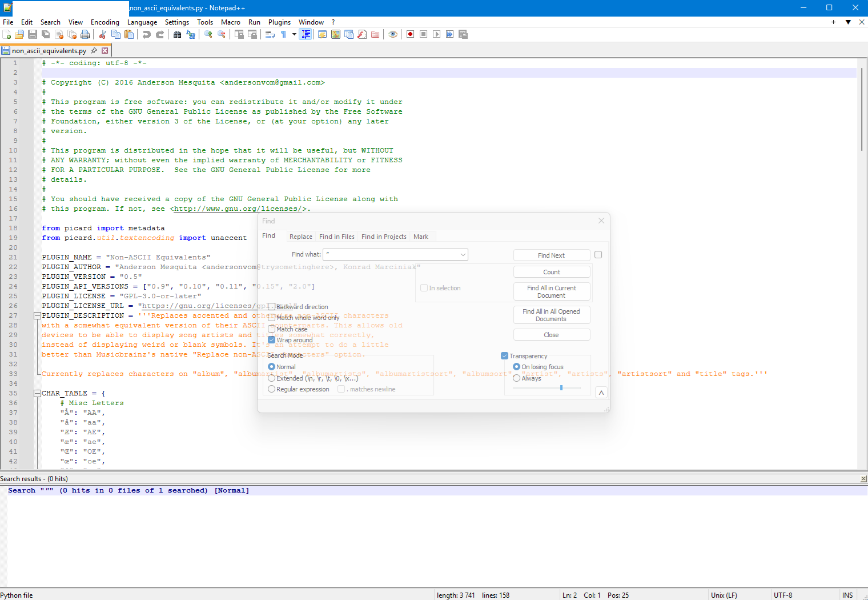The image size is (868, 600).
Task: Open the Find what dropdown history
Action: 463,255
